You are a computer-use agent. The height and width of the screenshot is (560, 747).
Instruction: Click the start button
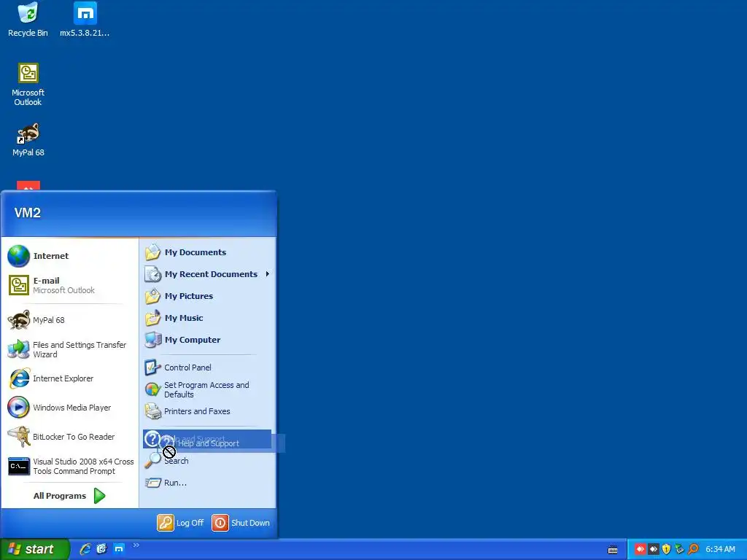click(35, 549)
